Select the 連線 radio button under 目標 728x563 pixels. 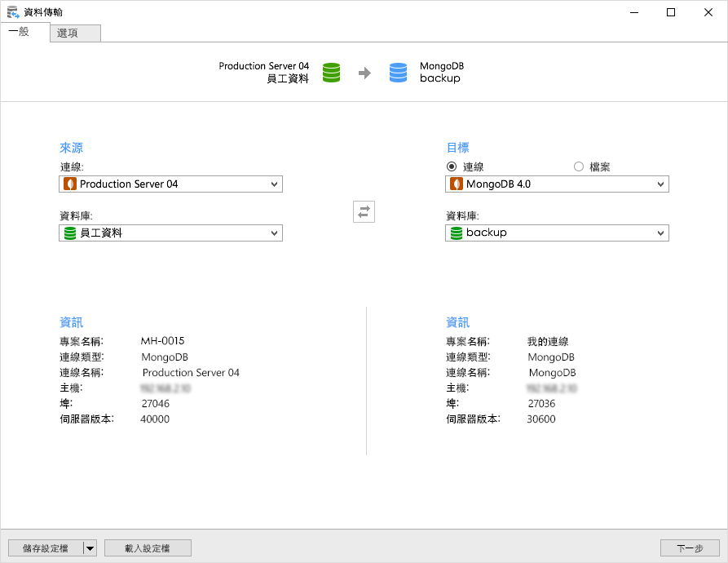pyautogui.click(x=452, y=166)
